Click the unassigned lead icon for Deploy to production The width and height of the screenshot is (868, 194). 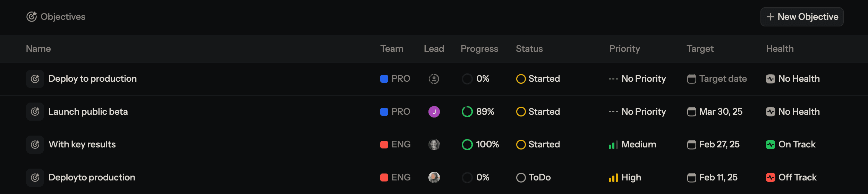pyautogui.click(x=434, y=79)
